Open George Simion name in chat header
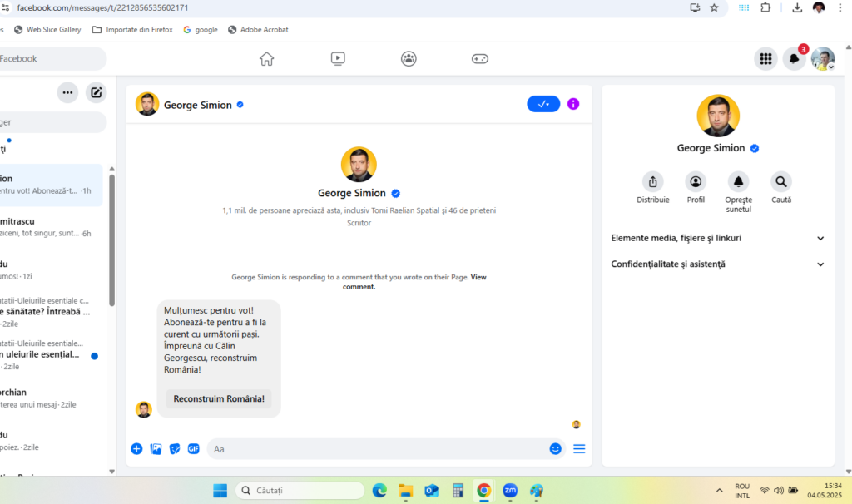Image resolution: width=852 pixels, height=504 pixels. [198, 105]
